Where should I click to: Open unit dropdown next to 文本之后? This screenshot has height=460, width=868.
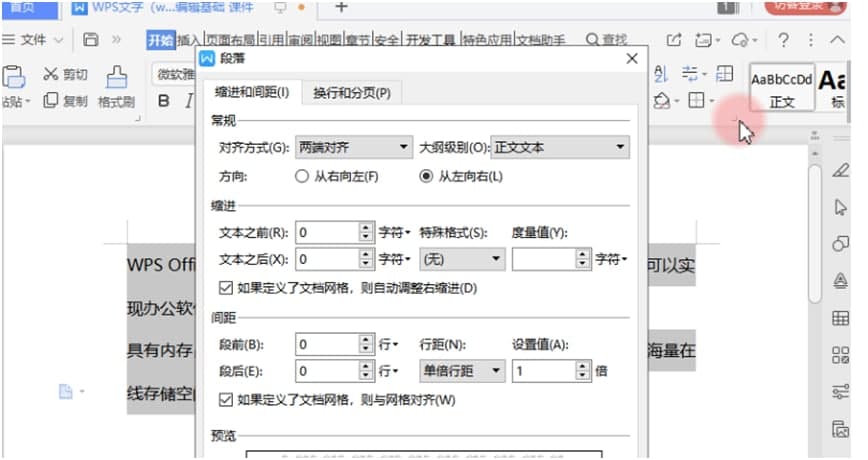click(394, 259)
